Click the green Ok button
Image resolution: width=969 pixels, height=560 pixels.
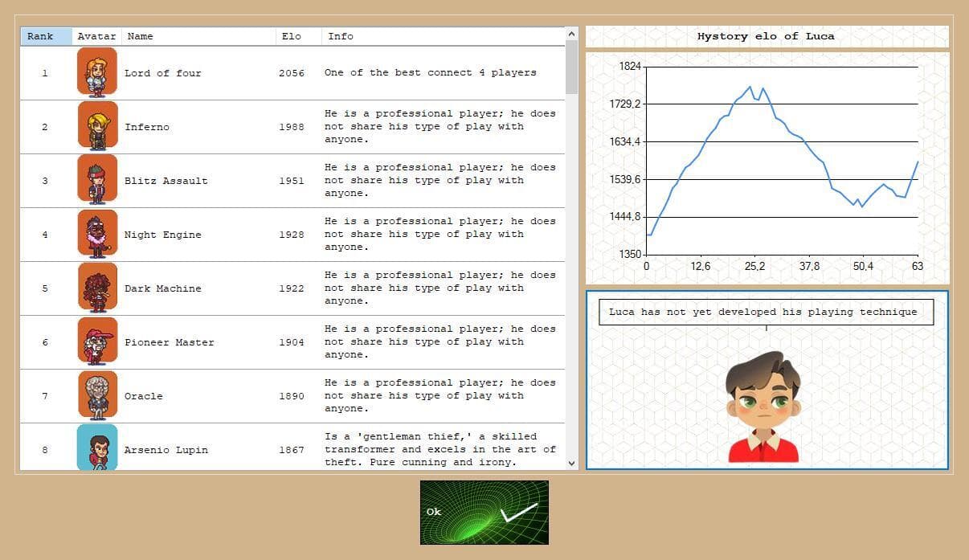coord(484,513)
